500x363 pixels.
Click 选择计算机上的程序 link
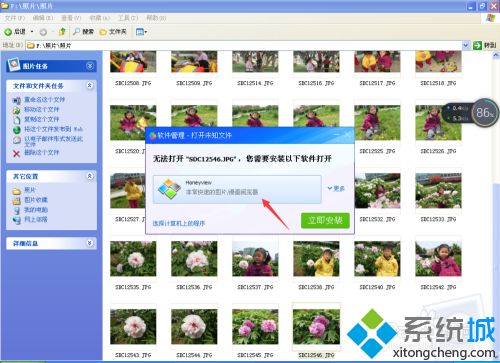[x=179, y=223]
